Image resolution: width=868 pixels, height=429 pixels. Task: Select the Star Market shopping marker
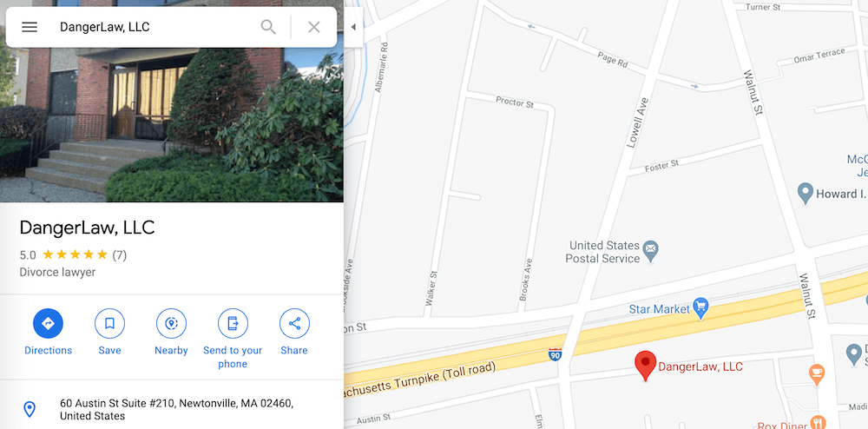coord(701,309)
